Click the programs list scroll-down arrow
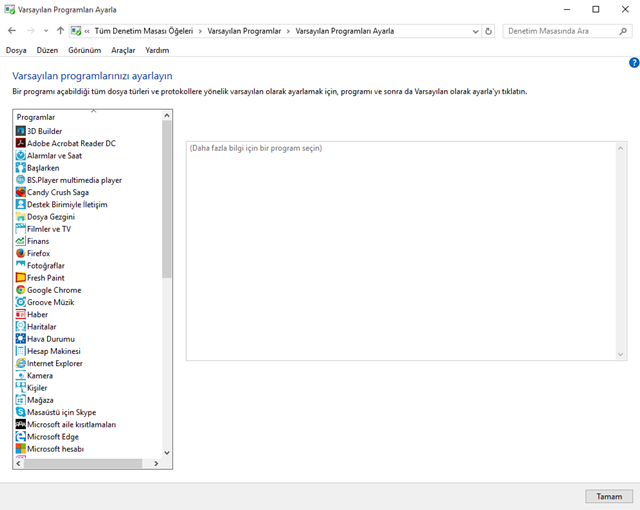Screen dimensions: 640x510 click(x=167, y=452)
